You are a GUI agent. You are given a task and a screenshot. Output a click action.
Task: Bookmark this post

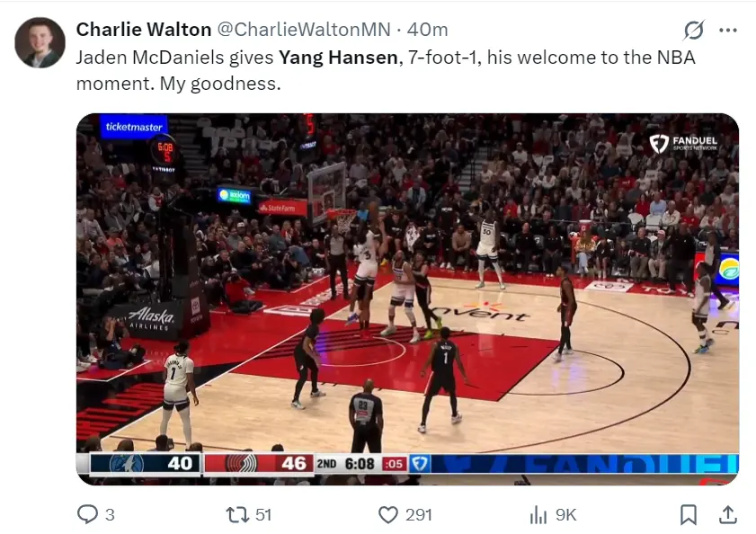[688, 515]
